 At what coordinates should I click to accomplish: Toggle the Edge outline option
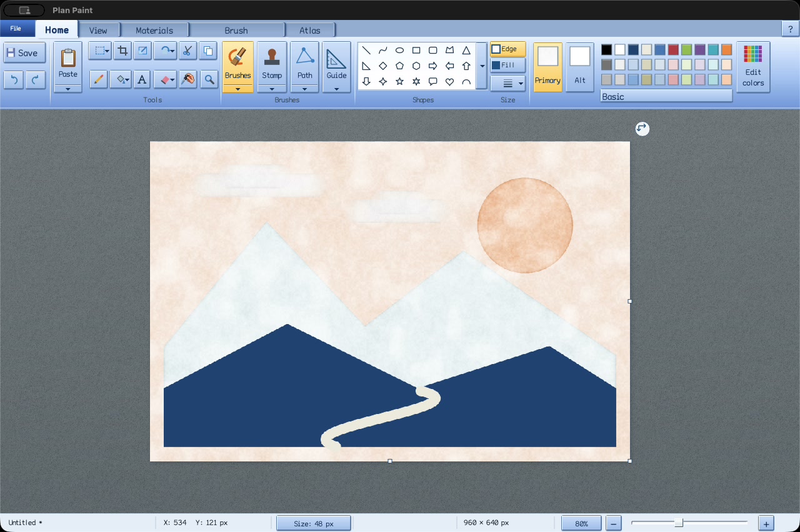(507, 49)
